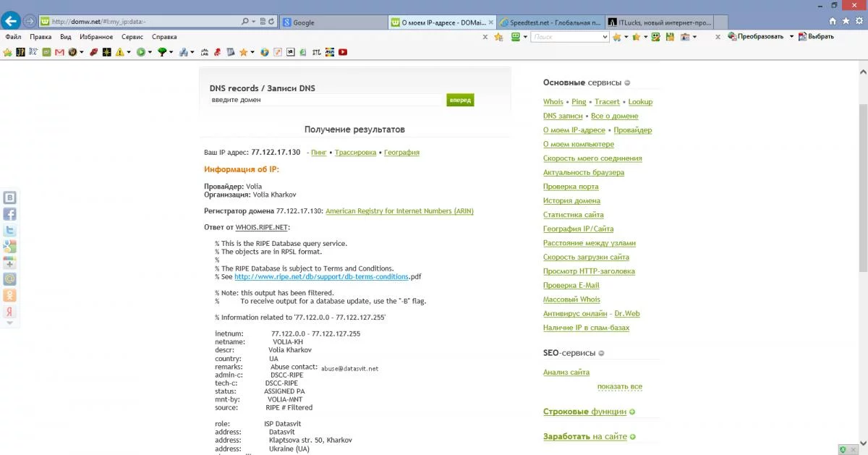Share via Odnoklassniki sidebar icon
The height and width of the screenshot is (455, 868).
pos(9,295)
